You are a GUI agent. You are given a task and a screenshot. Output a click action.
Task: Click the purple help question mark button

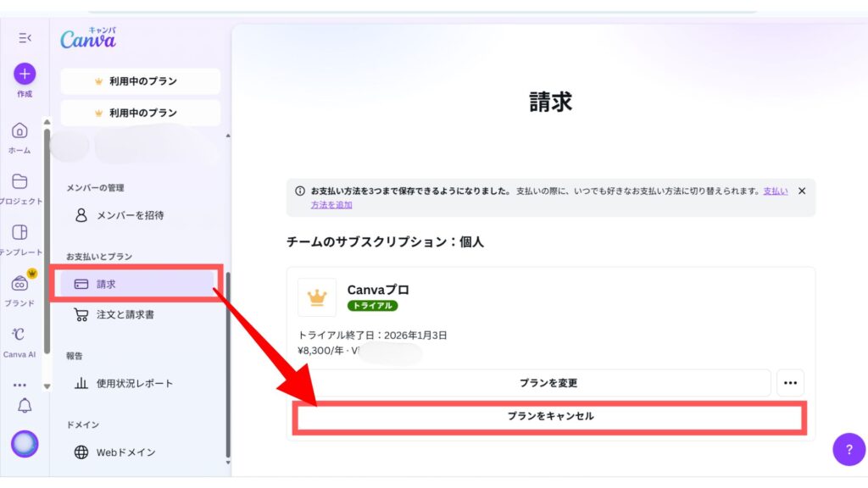click(x=849, y=449)
